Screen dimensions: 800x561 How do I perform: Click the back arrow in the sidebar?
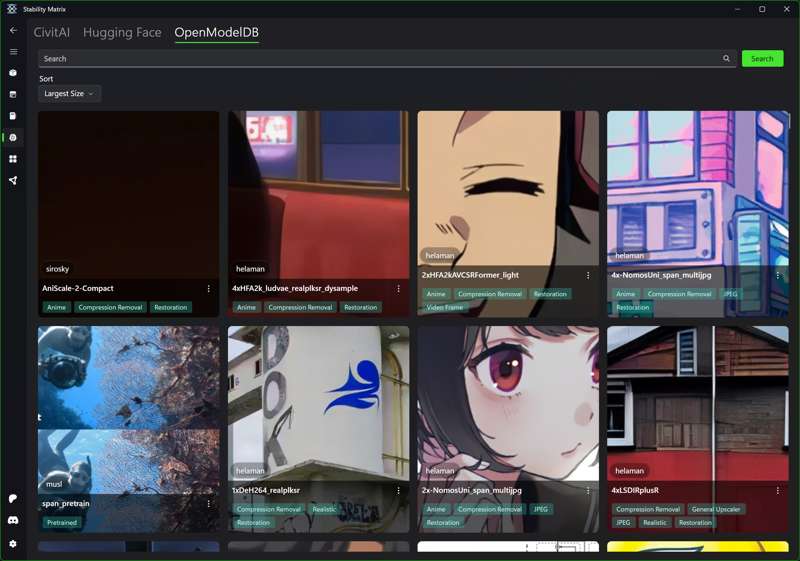coord(13,31)
